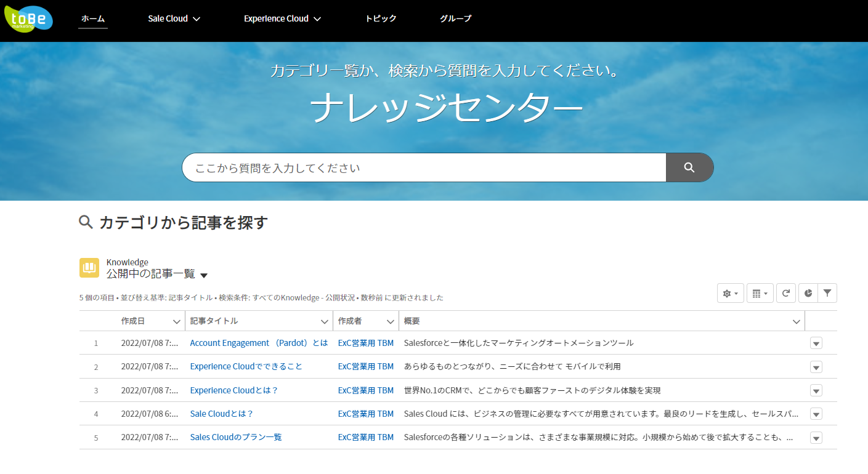868x474 pixels.
Task: Open row actions for Sale Cloudとは？
Action: point(816,414)
